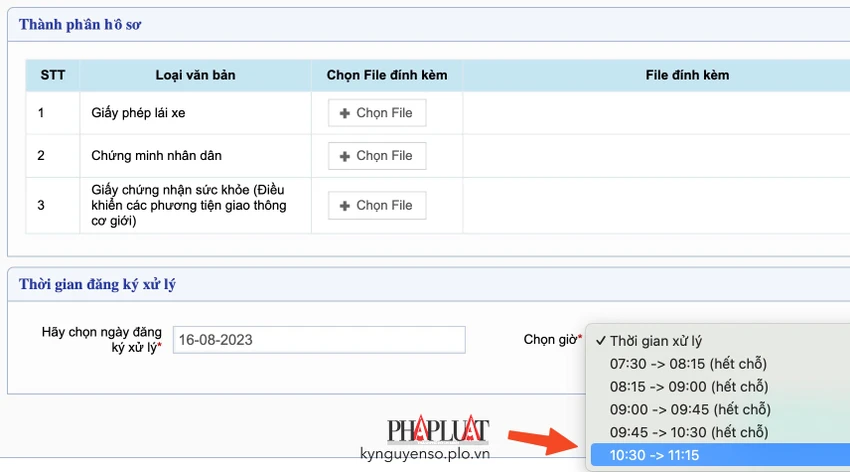Click the Thành phần hồ sơ section header
This screenshot has width=850, height=472.
pyautogui.click(x=80, y=25)
